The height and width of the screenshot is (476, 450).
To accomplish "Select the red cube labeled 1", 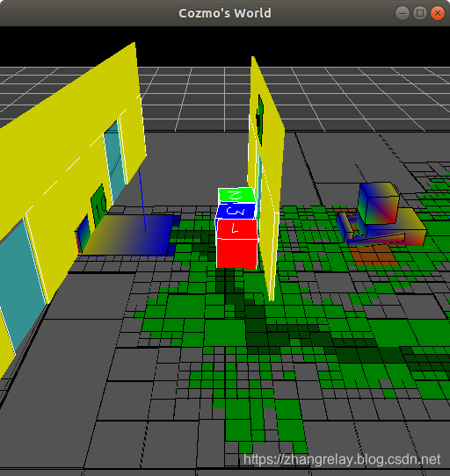I will (x=236, y=244).
